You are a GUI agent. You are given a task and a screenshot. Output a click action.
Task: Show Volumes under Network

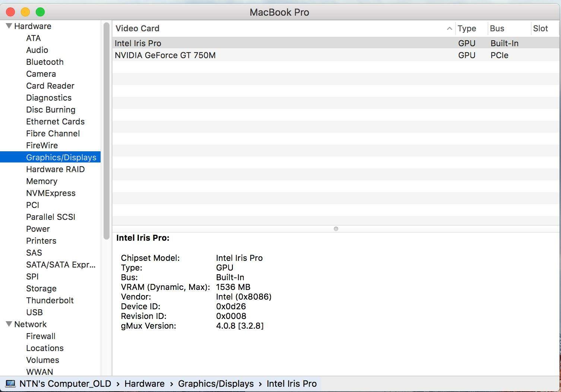42,360
